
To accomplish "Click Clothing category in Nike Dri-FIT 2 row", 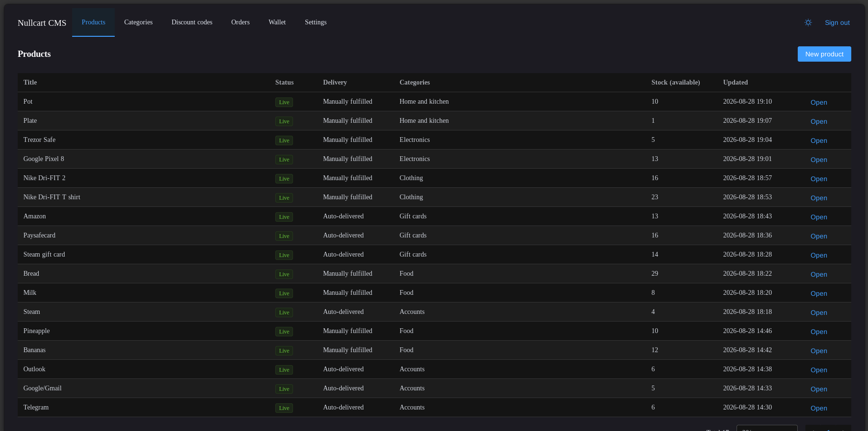I will [411, 178].
